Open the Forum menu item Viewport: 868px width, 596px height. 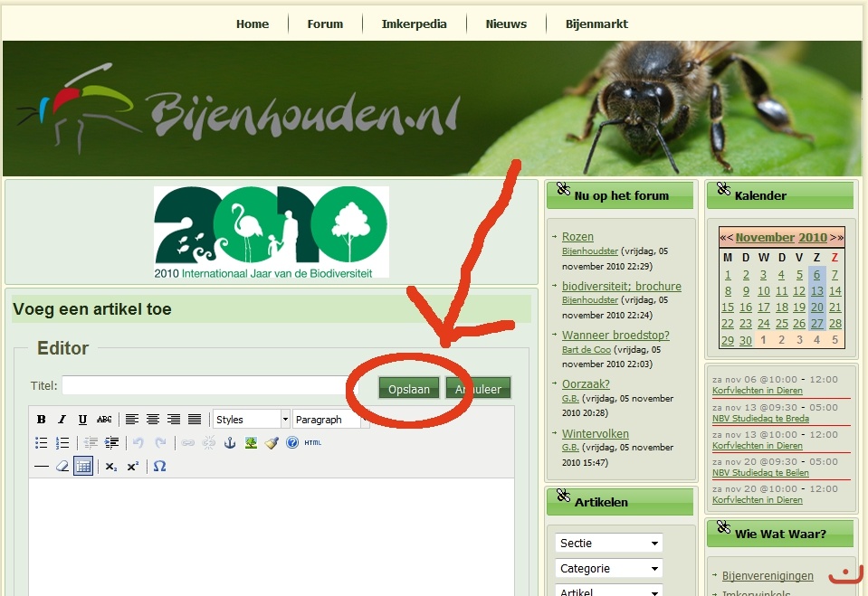click(x=325, y=24)
